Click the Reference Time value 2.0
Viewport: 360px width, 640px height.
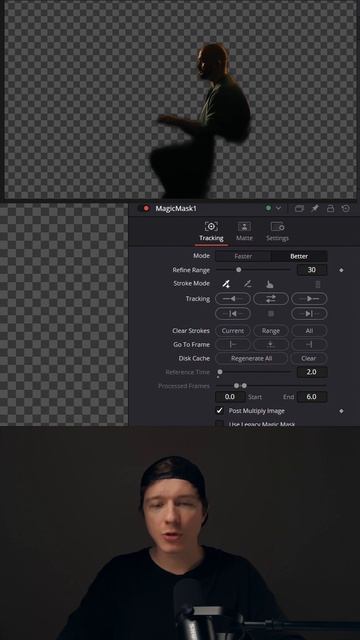point(312,372)
